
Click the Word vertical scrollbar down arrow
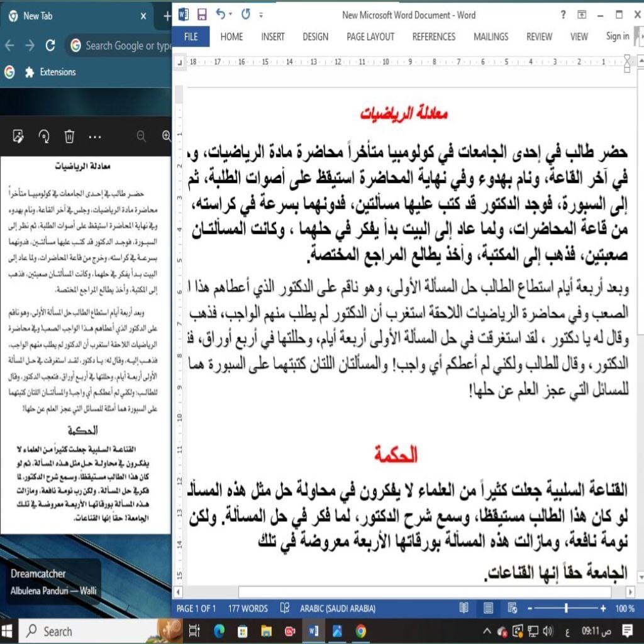(x=640, y=577)
